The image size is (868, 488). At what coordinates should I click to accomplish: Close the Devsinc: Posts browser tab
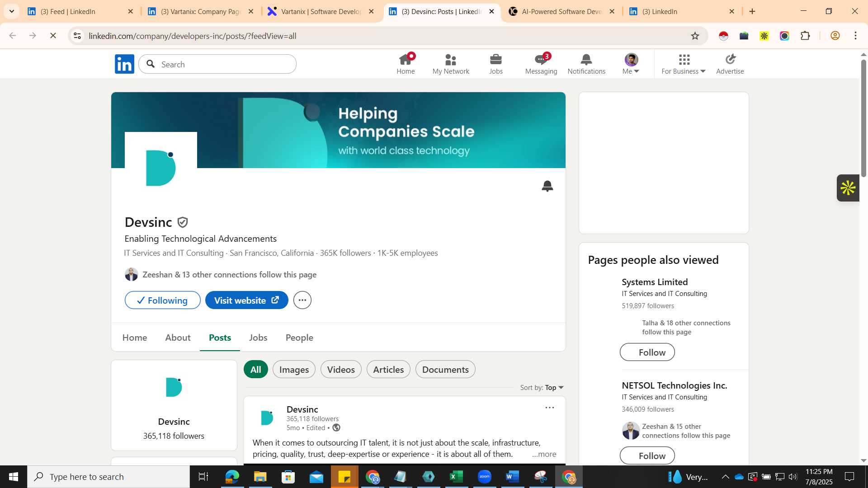coord(492,11)
